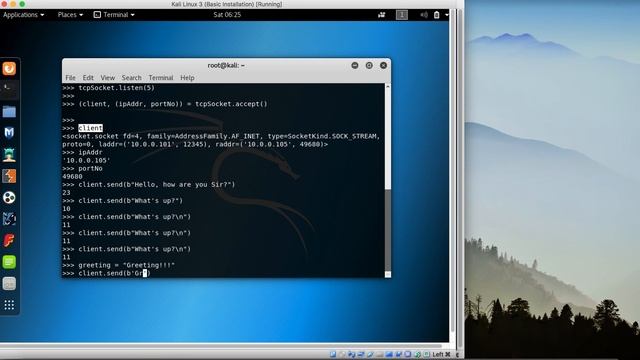Click VirtualBox display indicator
The height and width of the screenshot is (360, 640).
tap(389, 354)
